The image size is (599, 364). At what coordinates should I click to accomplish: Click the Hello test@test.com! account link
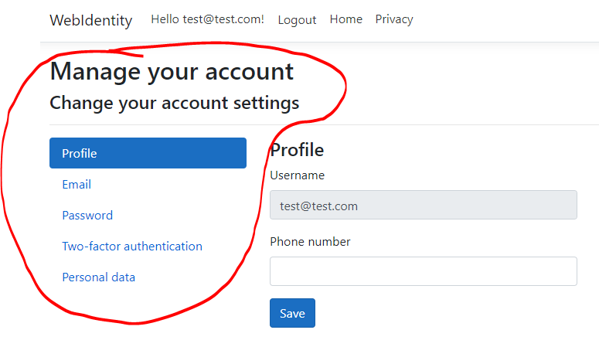(207, 19)
